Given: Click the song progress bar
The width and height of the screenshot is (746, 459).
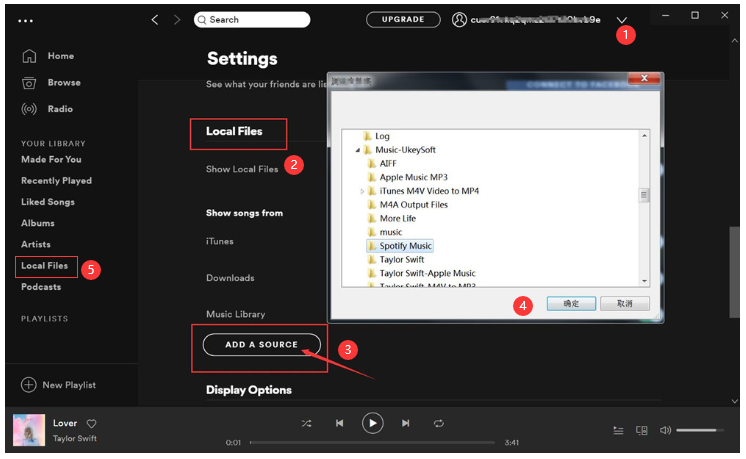Looking at the screenshot, I should point(372,443).
